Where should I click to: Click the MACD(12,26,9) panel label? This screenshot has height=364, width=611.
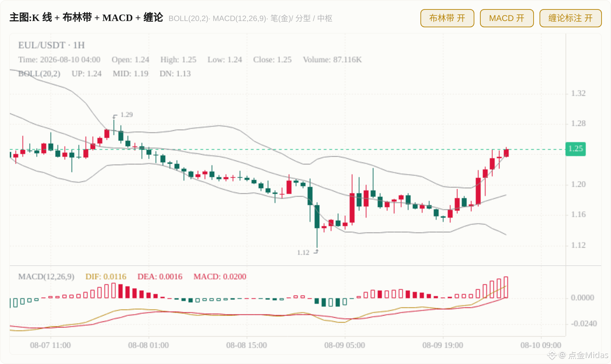[46, 276]
